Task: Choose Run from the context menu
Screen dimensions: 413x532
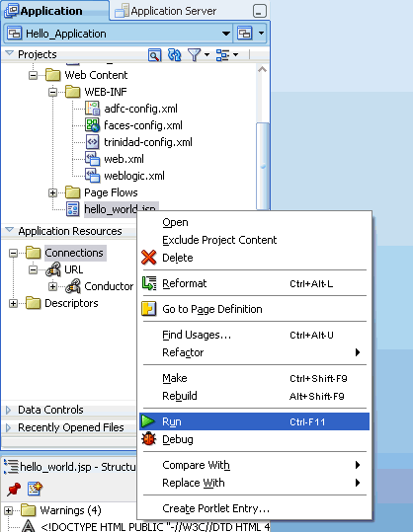Action: [x=254, y=421]
